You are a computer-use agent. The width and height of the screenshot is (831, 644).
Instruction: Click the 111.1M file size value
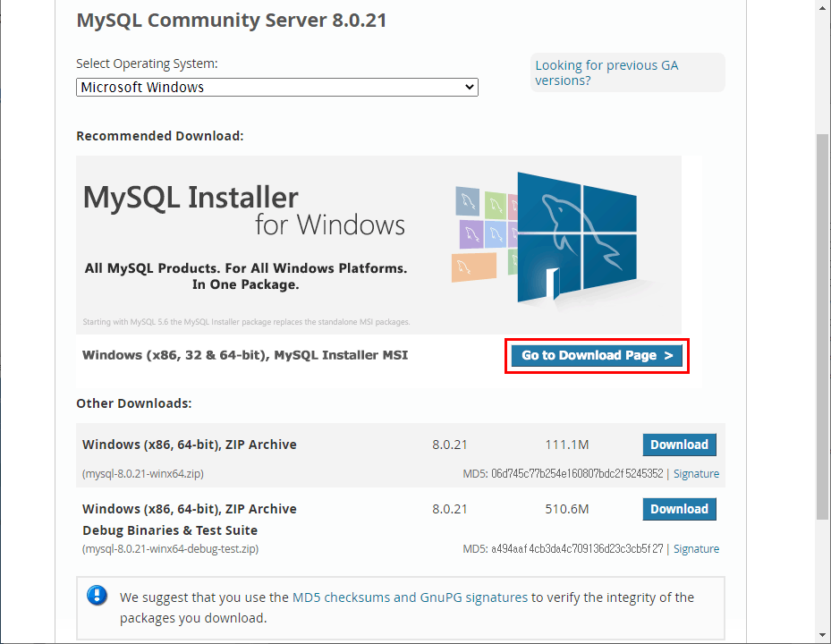[x=566, y=445]
